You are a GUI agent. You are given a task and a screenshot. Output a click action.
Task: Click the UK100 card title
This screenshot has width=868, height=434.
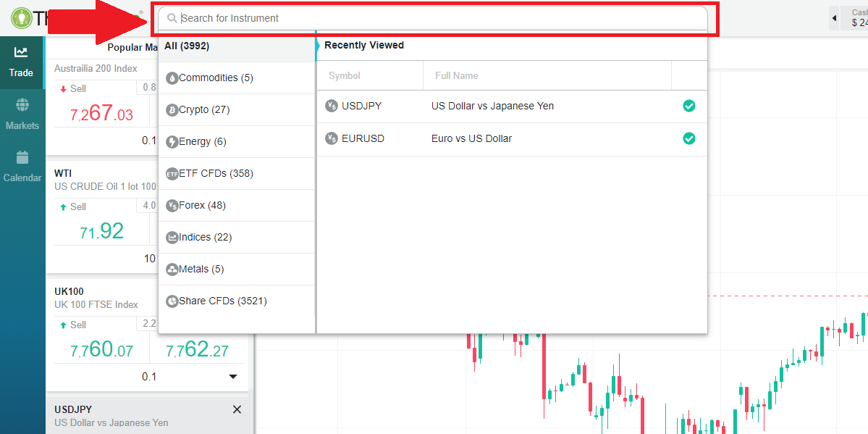(69, 291)
